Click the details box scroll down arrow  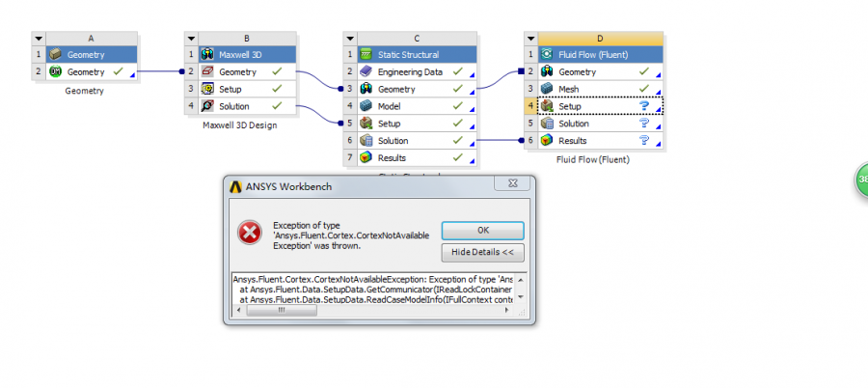521,297
